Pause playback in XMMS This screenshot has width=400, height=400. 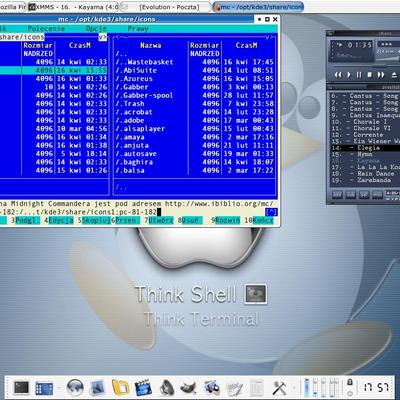coord(359,75)
